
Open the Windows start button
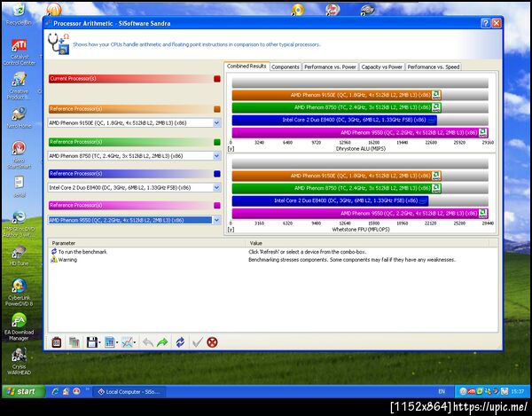pyautogui.click(x=24, y=391)
